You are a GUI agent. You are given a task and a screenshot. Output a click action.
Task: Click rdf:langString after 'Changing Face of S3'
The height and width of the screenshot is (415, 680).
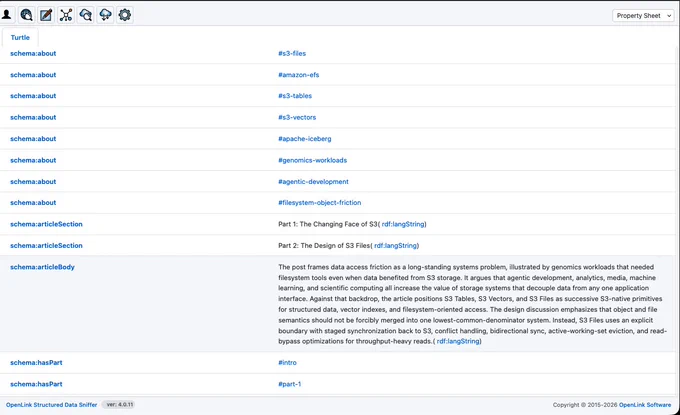coord(403,224)
